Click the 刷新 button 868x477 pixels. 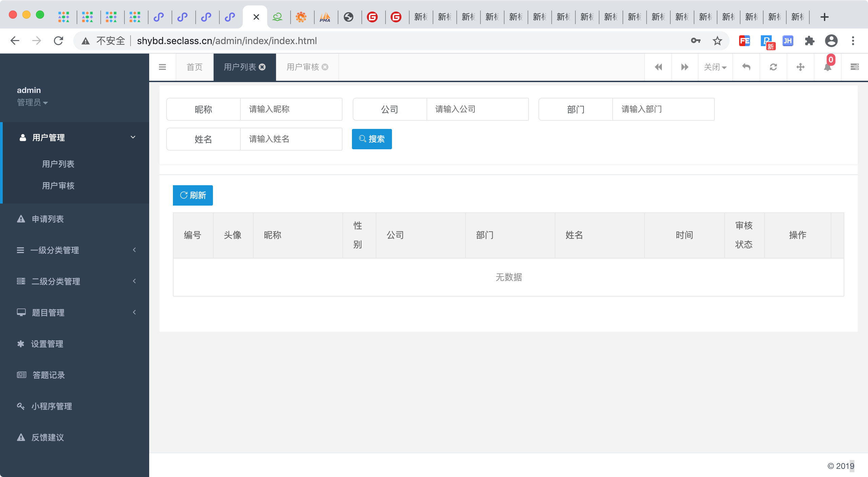tap(193, 195)
